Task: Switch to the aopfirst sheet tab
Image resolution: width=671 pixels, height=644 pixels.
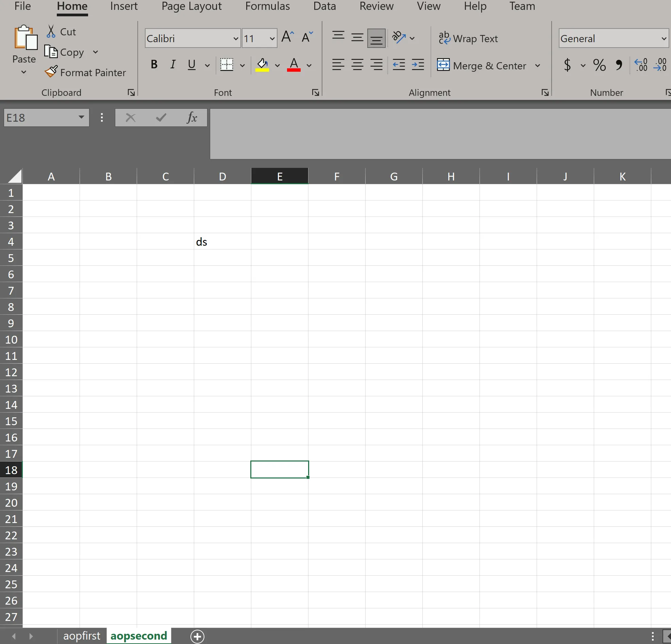Action: coord(82,636)
